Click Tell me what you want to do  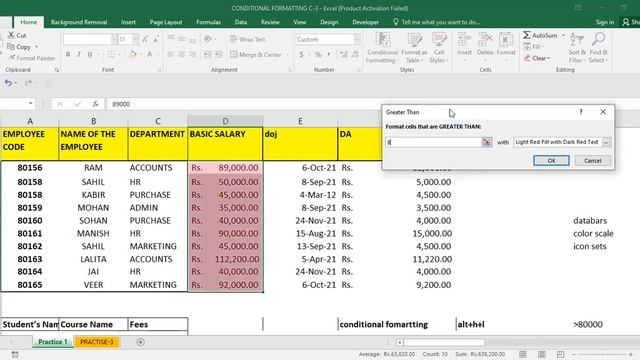click(x=436, y=22)
